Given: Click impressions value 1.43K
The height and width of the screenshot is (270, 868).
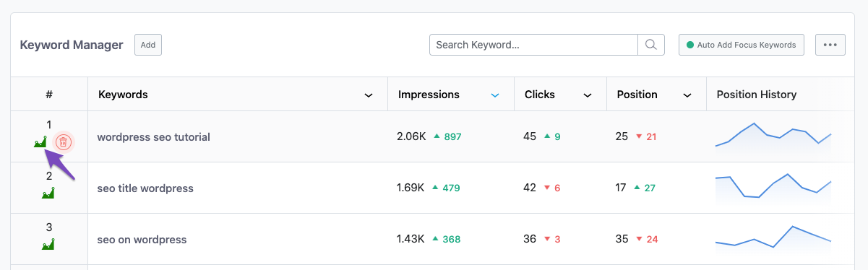Looking at the screenshot, I should [411, 239].
